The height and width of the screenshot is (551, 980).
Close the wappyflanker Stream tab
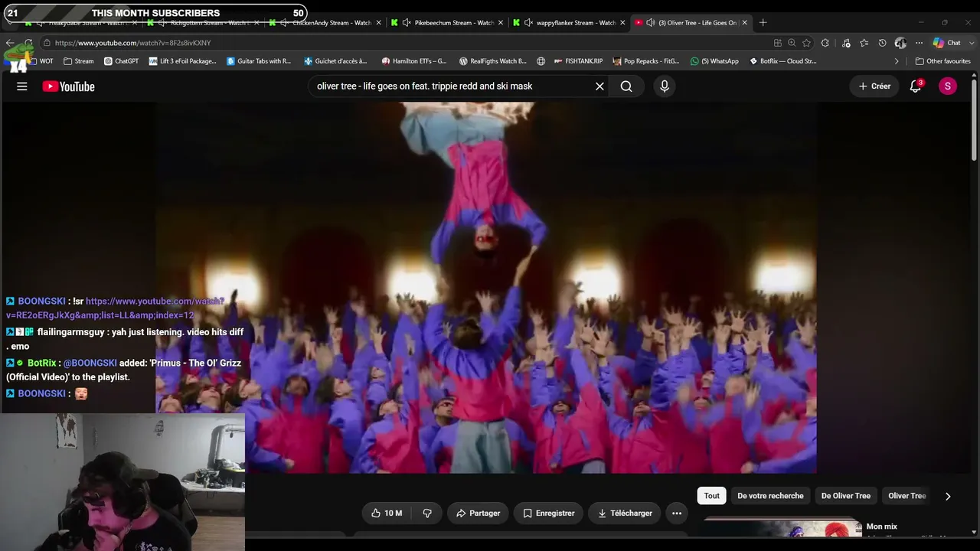pyautogui.click(x=622, y=23)
